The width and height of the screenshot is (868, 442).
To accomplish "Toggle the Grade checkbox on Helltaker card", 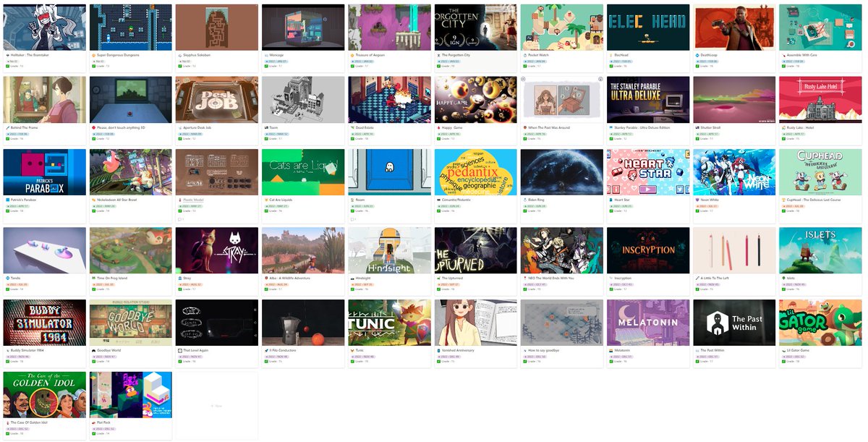I will (7, 66).
